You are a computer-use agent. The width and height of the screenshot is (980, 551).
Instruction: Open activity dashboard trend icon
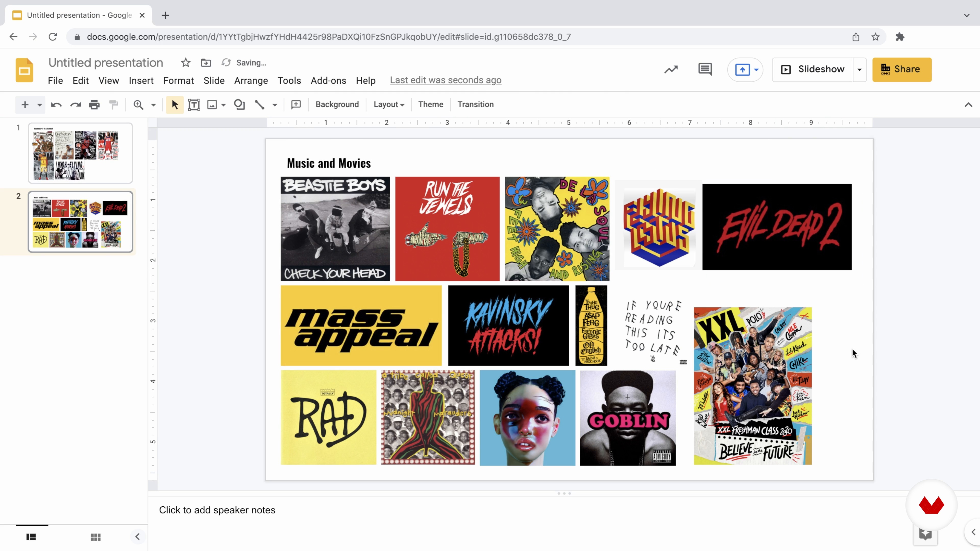click(671, 69)
